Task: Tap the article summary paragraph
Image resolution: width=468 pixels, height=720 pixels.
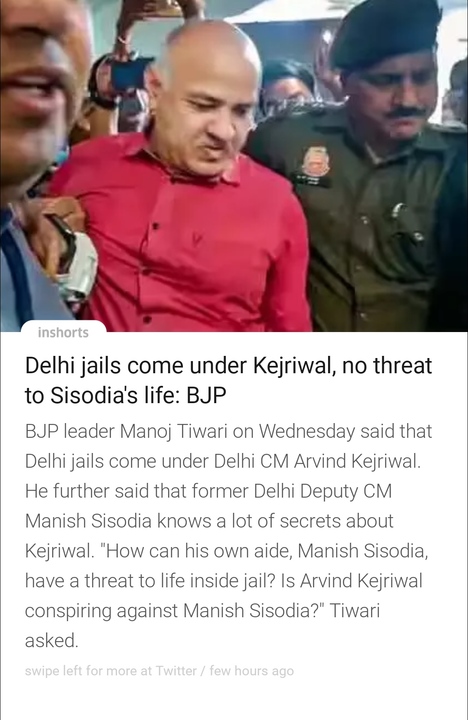Action: pyautogui.click(x=228, y=535)
